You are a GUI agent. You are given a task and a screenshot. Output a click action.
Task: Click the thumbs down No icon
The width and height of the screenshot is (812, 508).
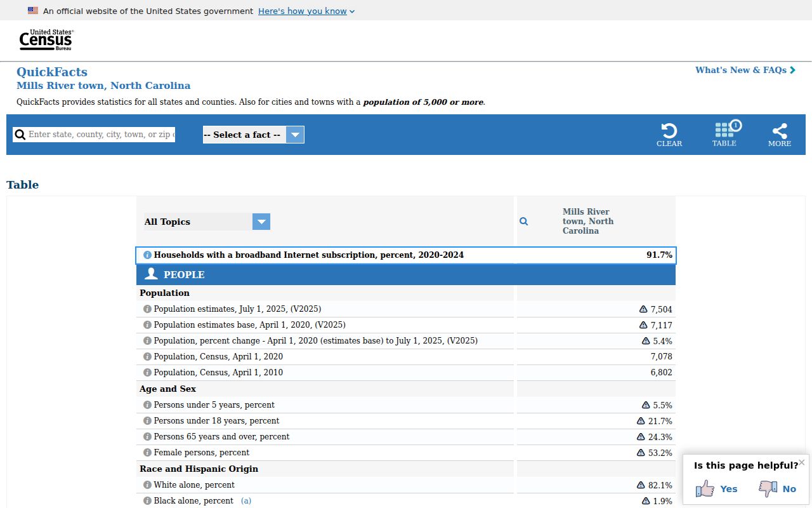[768, 488]
